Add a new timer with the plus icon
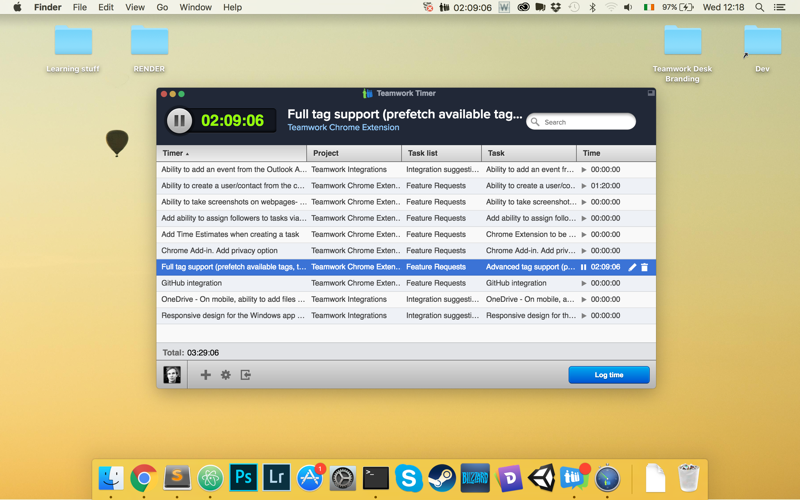The width and height of the screenshot is (800, 500). coord(206,375)
